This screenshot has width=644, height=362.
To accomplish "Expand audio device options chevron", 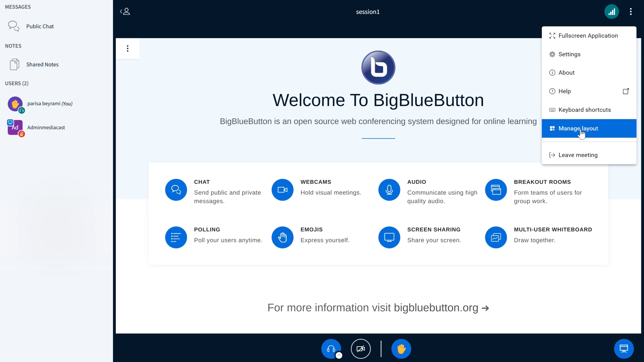I will pos(339,355).
